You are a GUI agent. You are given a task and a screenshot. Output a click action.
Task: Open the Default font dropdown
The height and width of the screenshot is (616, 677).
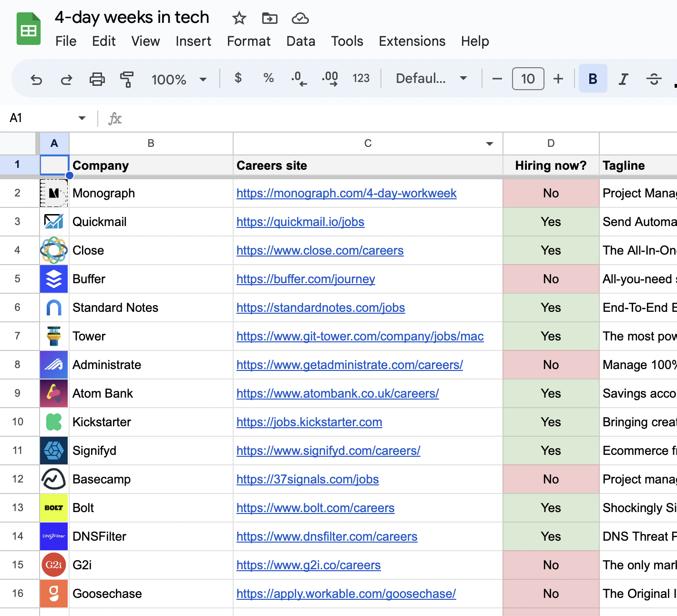pos(431,78)
